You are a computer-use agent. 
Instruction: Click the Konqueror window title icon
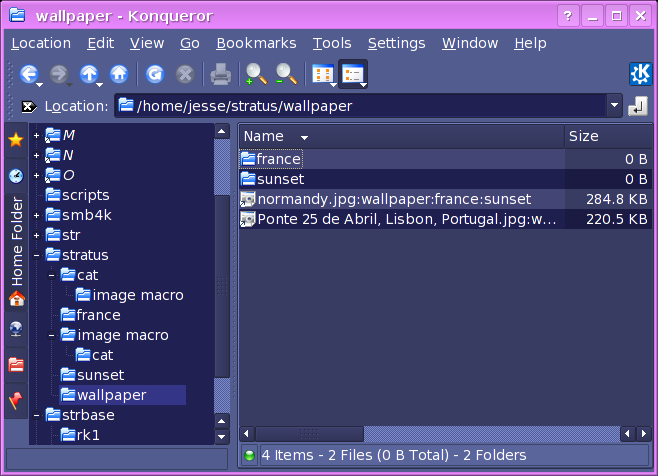pos(17,15)
